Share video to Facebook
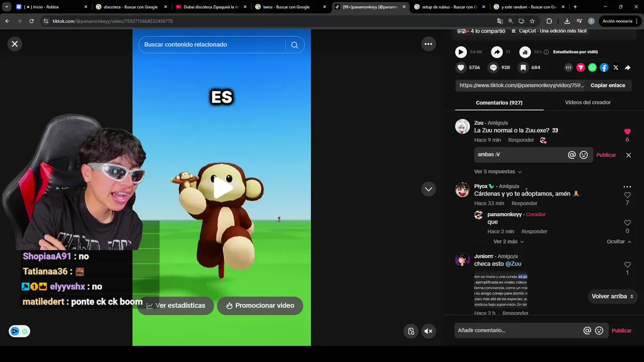 pos(604,67)
